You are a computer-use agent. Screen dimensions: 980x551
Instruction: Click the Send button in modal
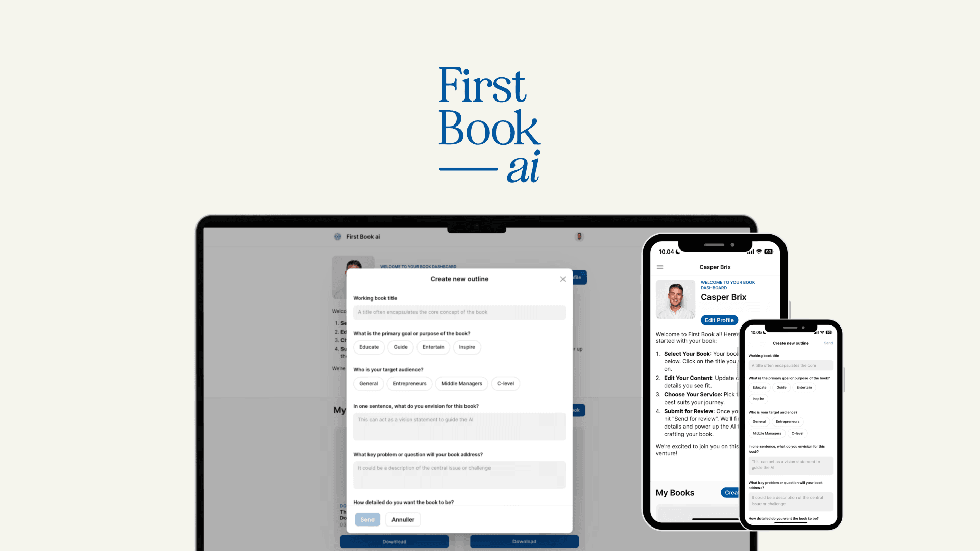[367, 519]
